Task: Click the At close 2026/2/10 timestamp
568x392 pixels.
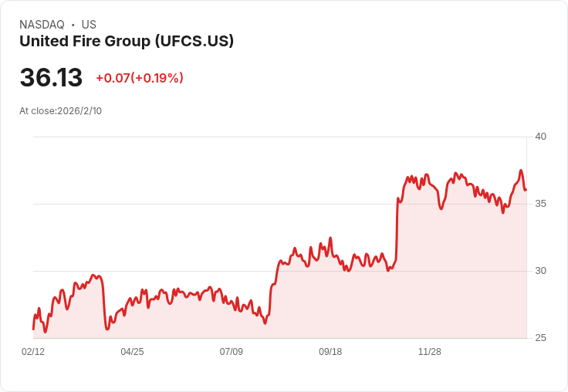Action: tap(60, 111)
